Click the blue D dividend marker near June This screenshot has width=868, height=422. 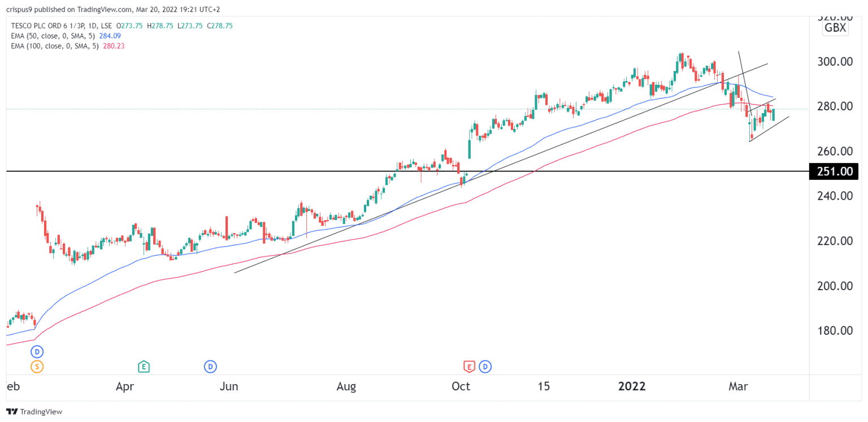210,367
